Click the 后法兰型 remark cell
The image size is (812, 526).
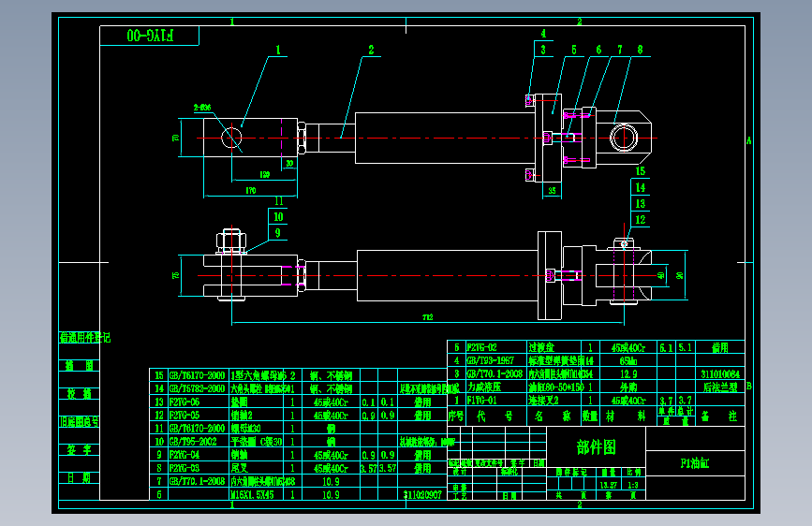720,387
